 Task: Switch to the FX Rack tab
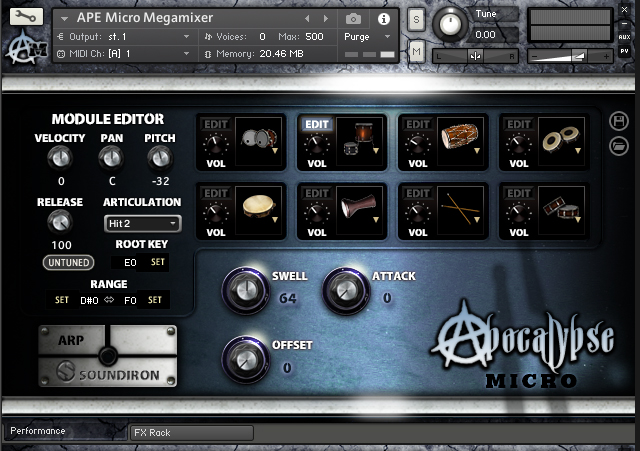click(190, 432)
